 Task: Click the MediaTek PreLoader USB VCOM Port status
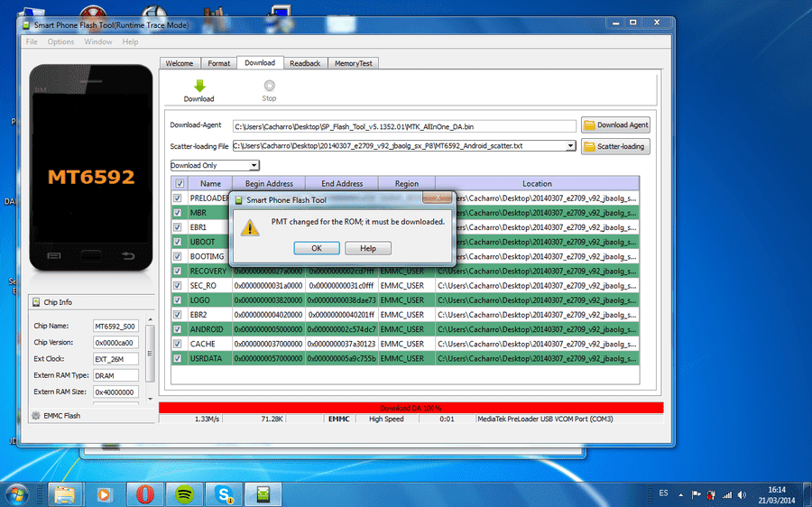pyautogui.click(x=545, y=419)
